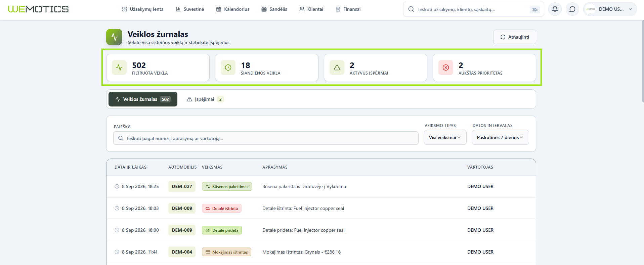Click the Būsenos pakeitimas action badge

point(227,186)
